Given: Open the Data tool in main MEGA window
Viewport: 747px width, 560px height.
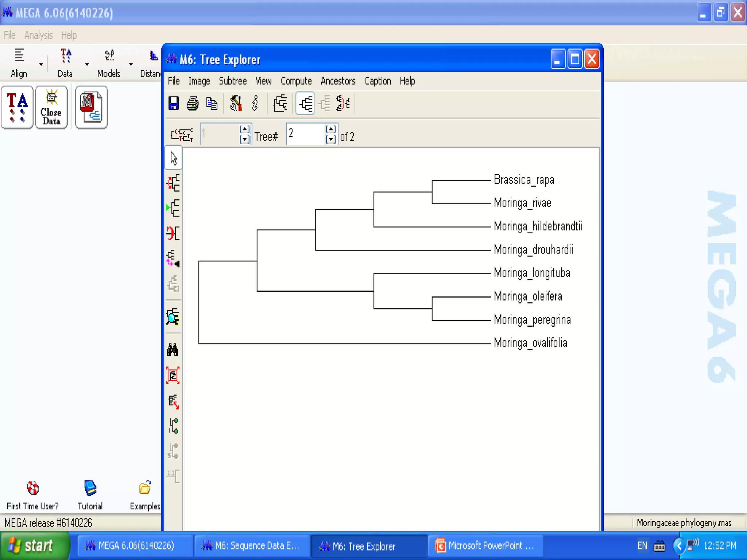Looking at the screenshot, I should pyautogui.click(x=65, y=63).
